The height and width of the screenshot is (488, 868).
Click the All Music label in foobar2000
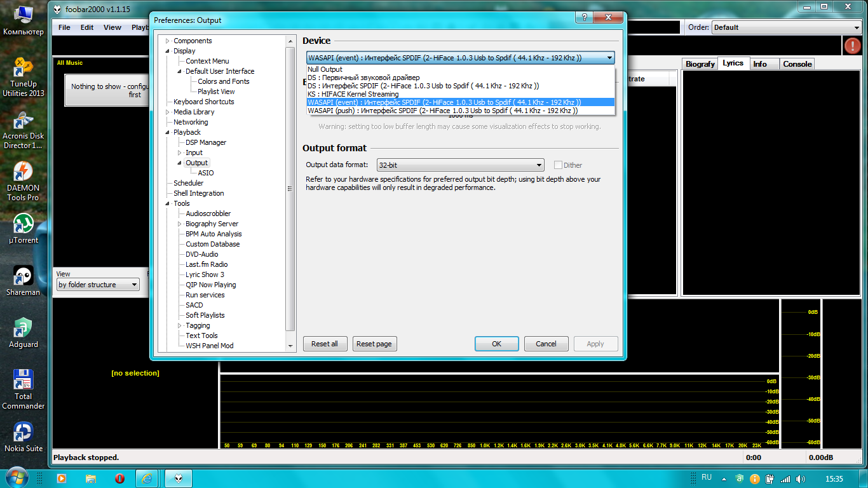70,63
